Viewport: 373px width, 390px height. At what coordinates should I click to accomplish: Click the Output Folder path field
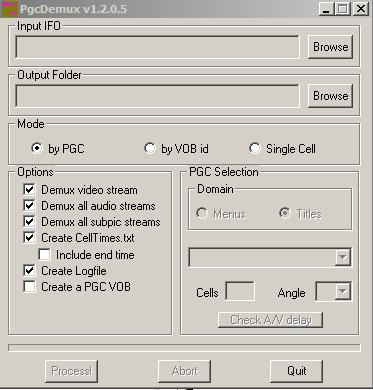[157, 96]
